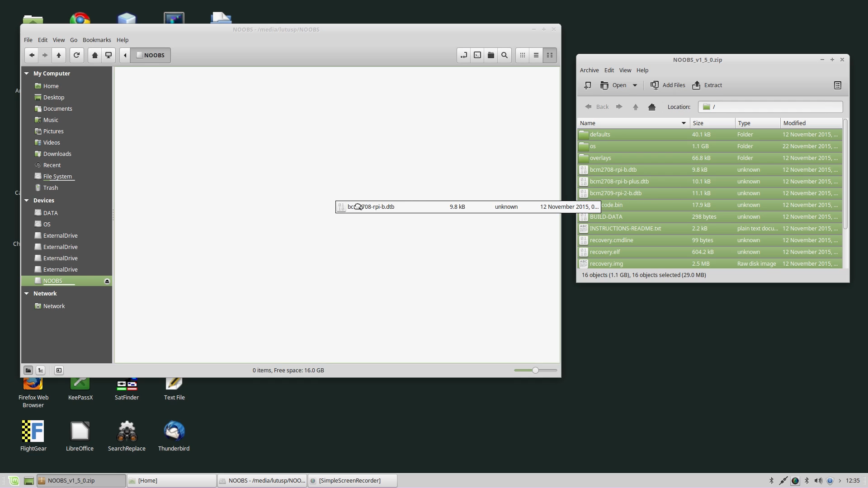The image size is (868, 488).
Task: Create new folder via toolbar icon
Action: click(491, 55)
